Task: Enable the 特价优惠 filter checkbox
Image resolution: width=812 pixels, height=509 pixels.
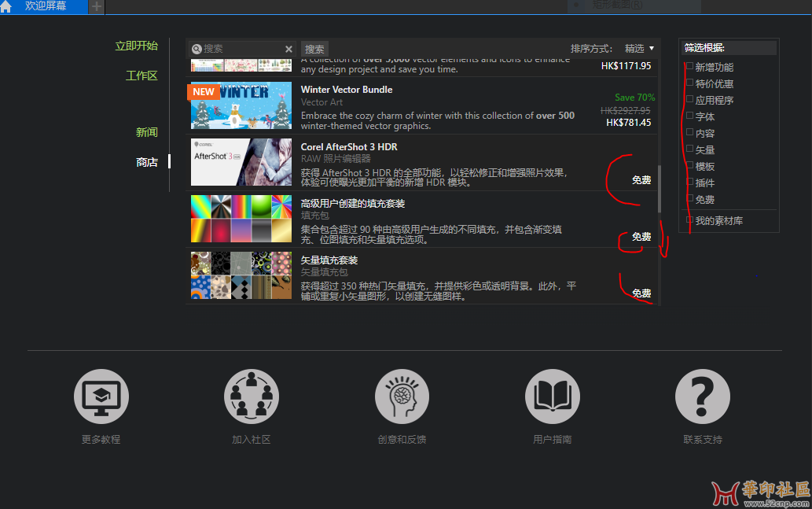Action: [x=690, y=83]
